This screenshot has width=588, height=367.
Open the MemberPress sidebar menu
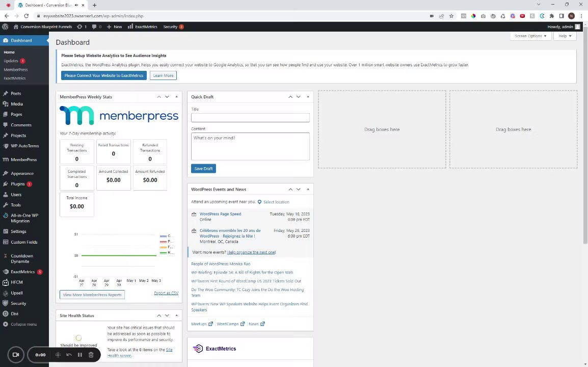coord(23,160)
